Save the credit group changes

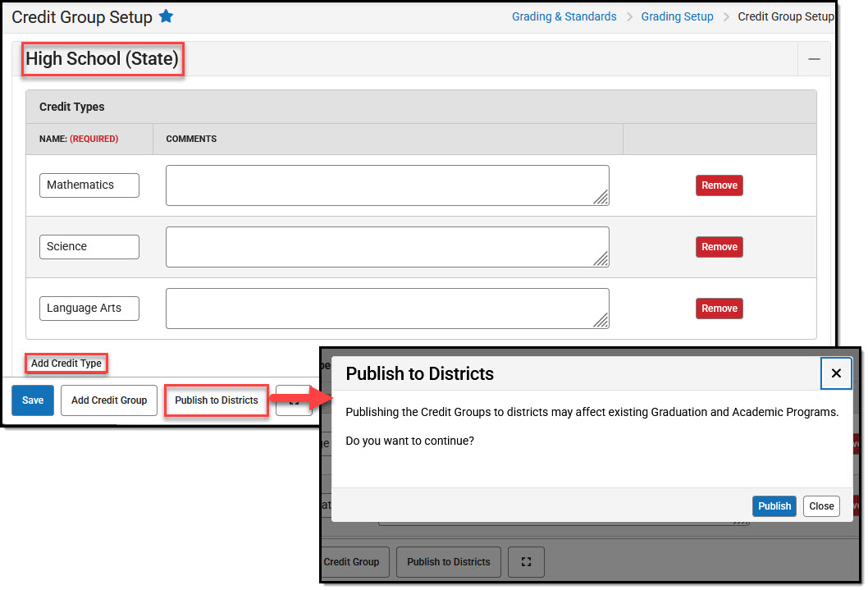point(32,400)
